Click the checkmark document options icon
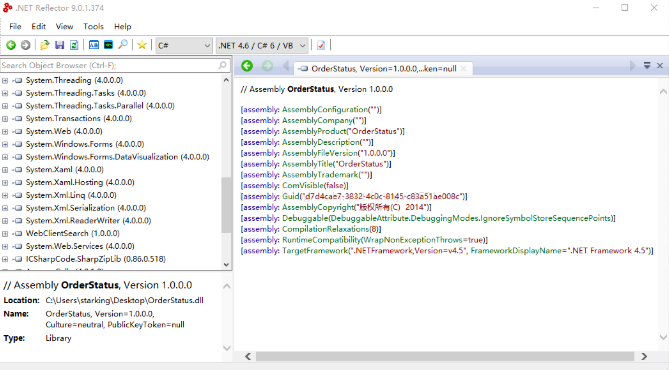The width and height of the screenshot is (669, 370). 321,45
